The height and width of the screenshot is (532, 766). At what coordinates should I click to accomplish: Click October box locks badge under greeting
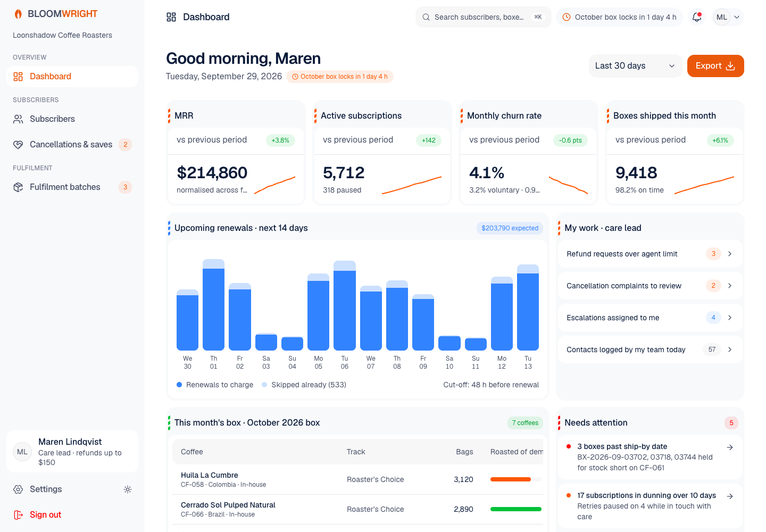click(340, 77)
